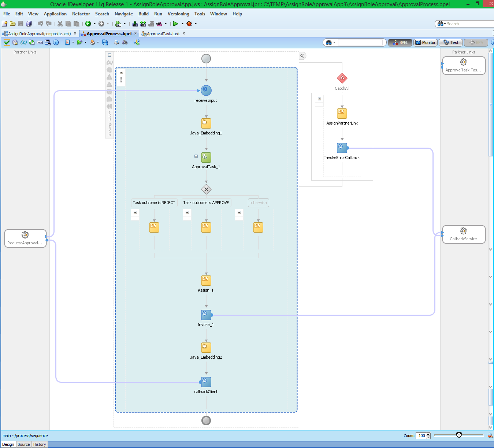The image size is (494, 448).
Task: Click the Monitor view button
Action: 426,42
